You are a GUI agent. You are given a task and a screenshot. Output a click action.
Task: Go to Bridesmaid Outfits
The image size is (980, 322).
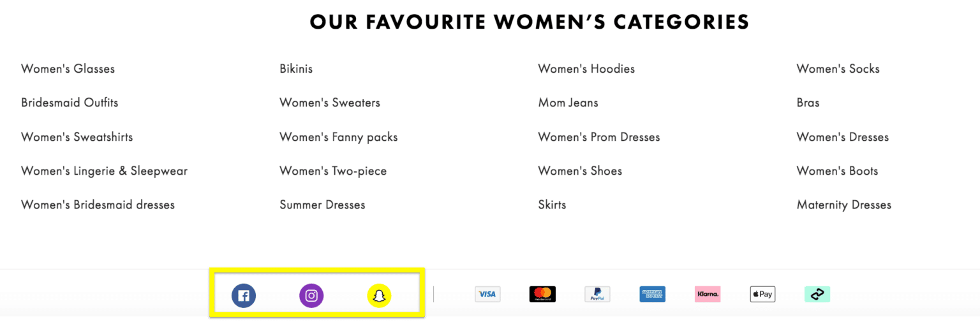(x=70, y=103)
